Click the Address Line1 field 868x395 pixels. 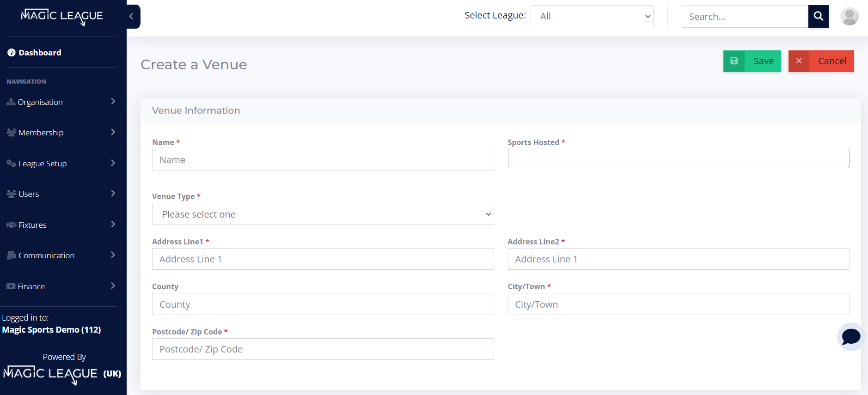[323, 259]
